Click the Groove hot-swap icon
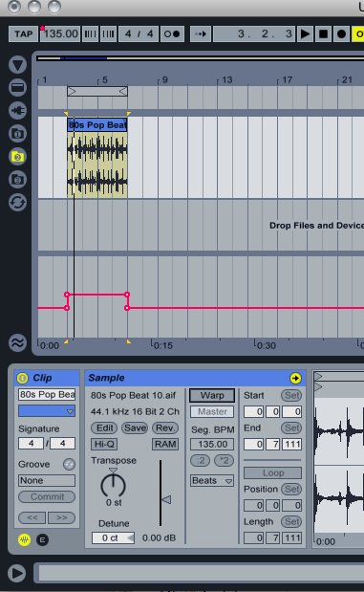 pos(69,464)
